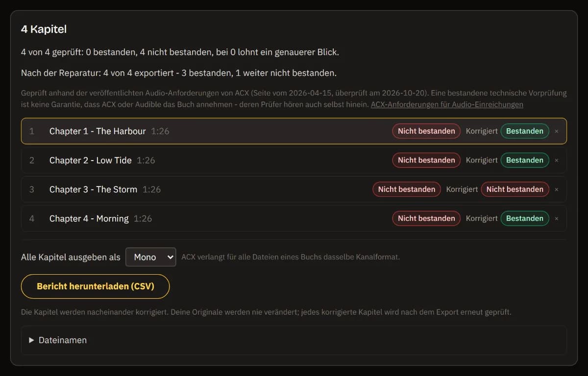Click the 1:26 duration of Chapter 4
The height and width of the screenshot is (376, 588).
[143, 218]
